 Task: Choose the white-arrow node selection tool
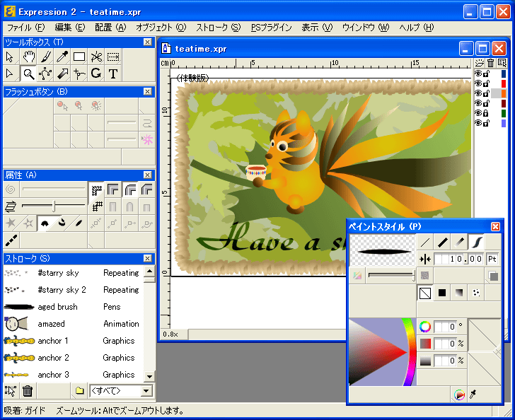coord(10,74)
